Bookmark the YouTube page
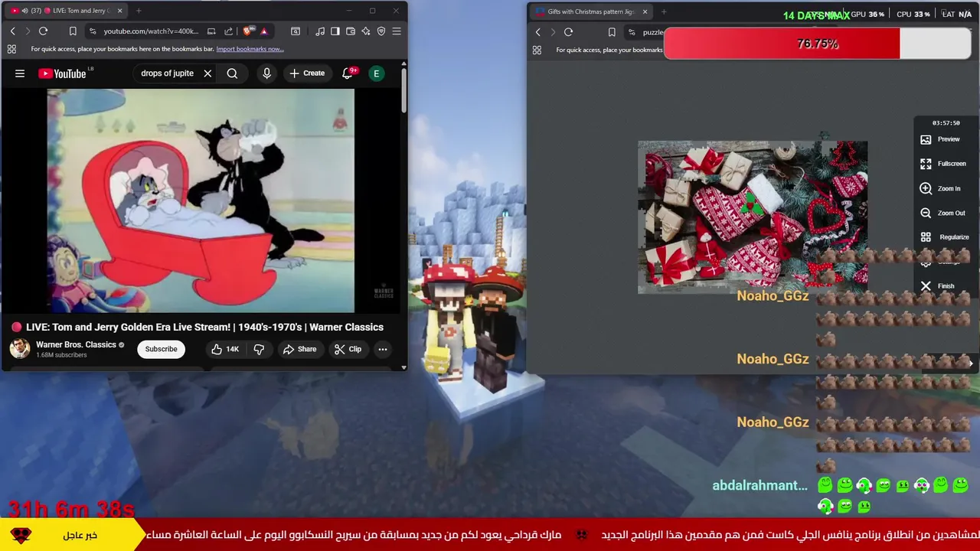The height and width of the screenshot is (551, 980). click(x=73, y=31)
